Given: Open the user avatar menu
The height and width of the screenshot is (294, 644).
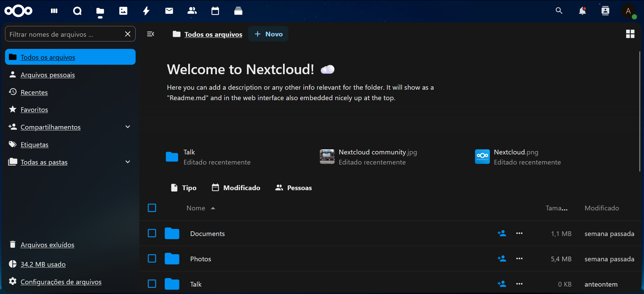Looking at the screenshot, I should (628, 11).
